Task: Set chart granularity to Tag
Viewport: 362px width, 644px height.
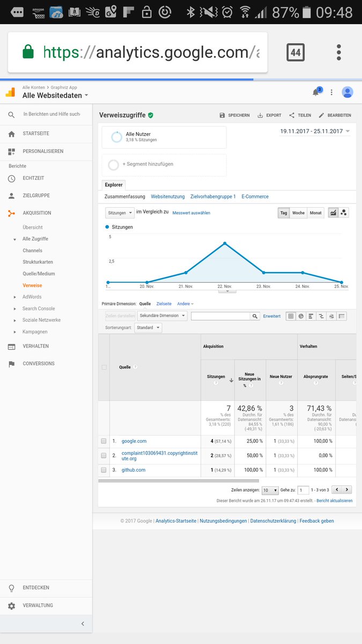Action: pos(284,213)
